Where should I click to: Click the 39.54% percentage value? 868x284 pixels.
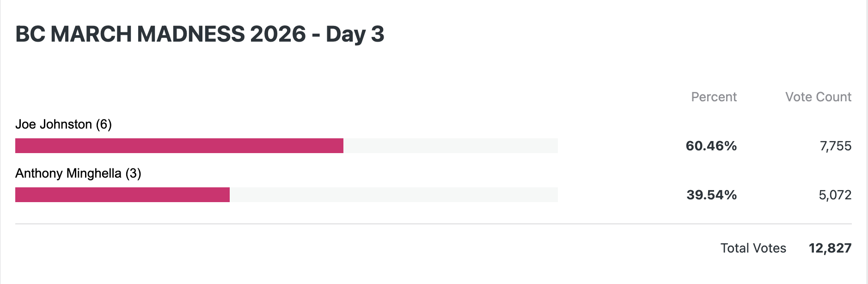point(711,195)
